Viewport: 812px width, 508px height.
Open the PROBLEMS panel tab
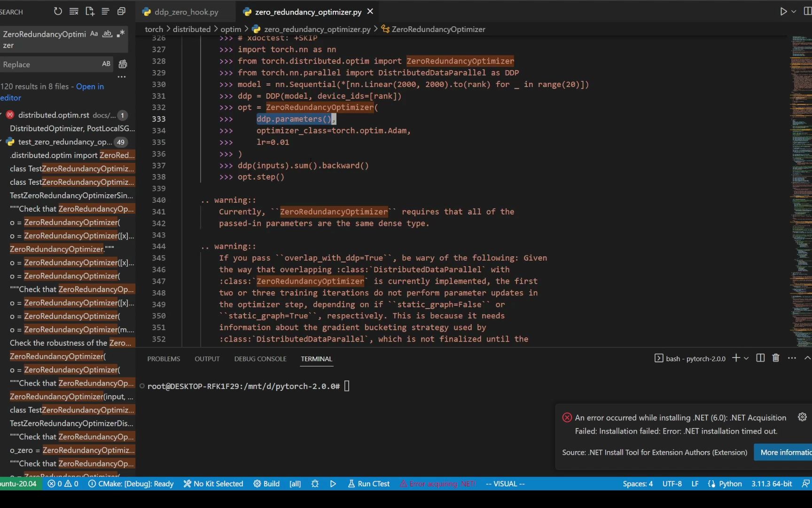tap(164, 359)
